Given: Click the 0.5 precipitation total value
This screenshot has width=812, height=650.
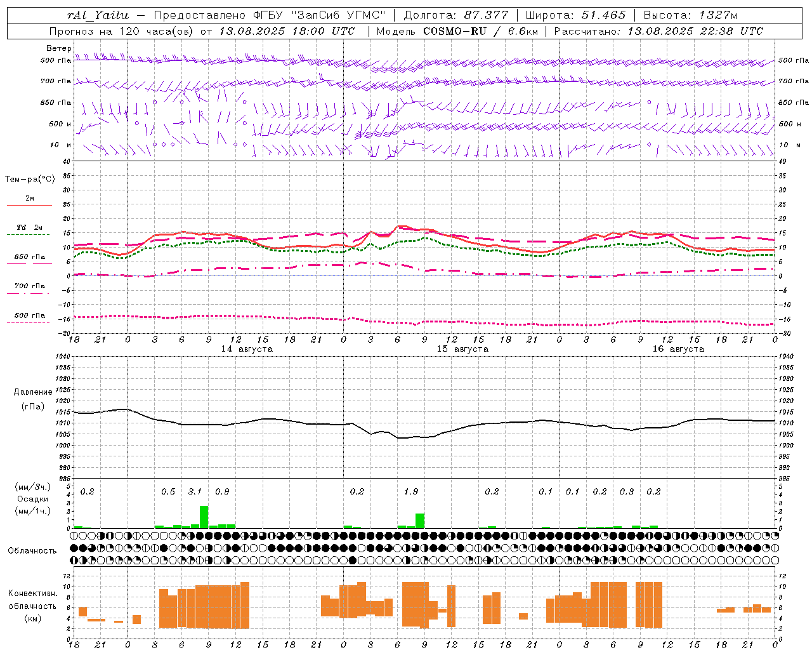Looking at the screenshot, I should [x=168, y=491].
